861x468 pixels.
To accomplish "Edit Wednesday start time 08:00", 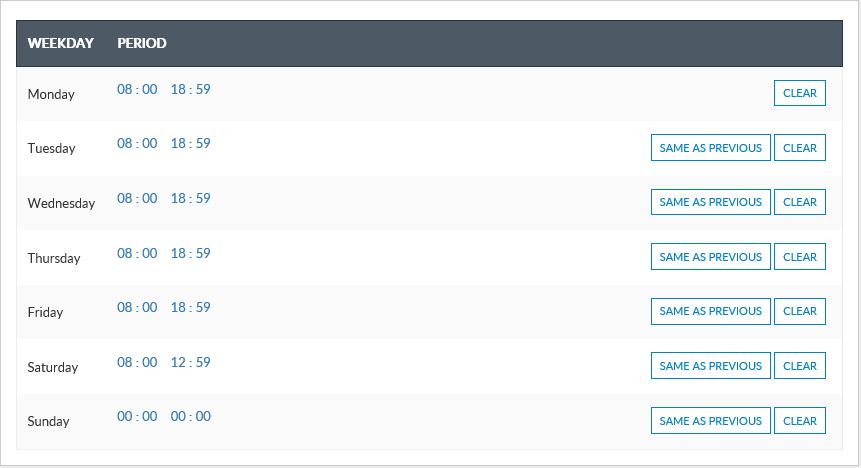I will tap(137, 198).
